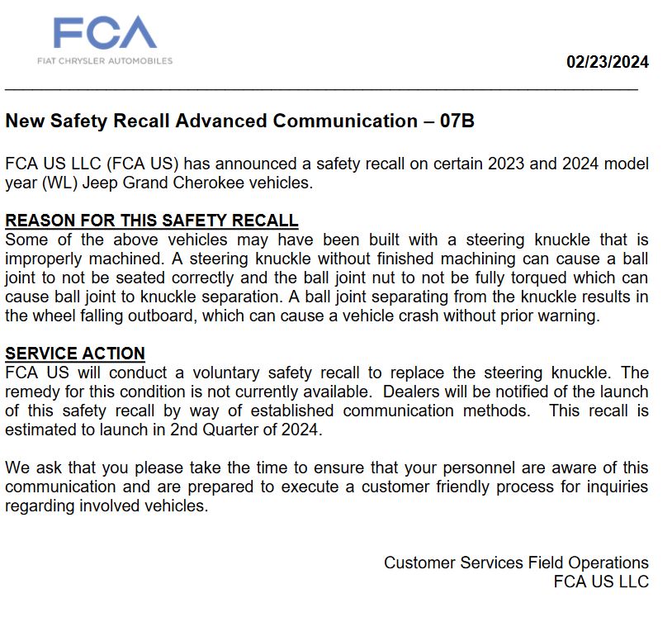Click the text 2023 and 2024 model
The width and height of the screenshot is (672, 622).
pyautogui.click(x=568, y=164)
